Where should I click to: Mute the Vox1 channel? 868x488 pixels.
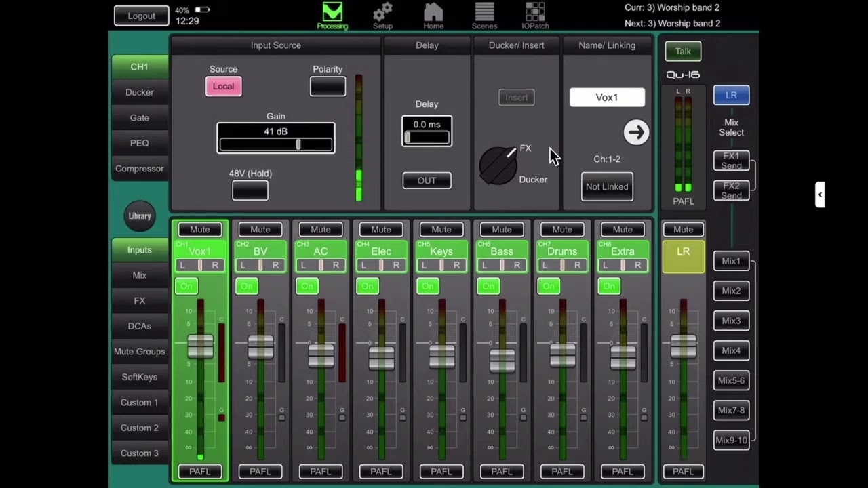200,230
